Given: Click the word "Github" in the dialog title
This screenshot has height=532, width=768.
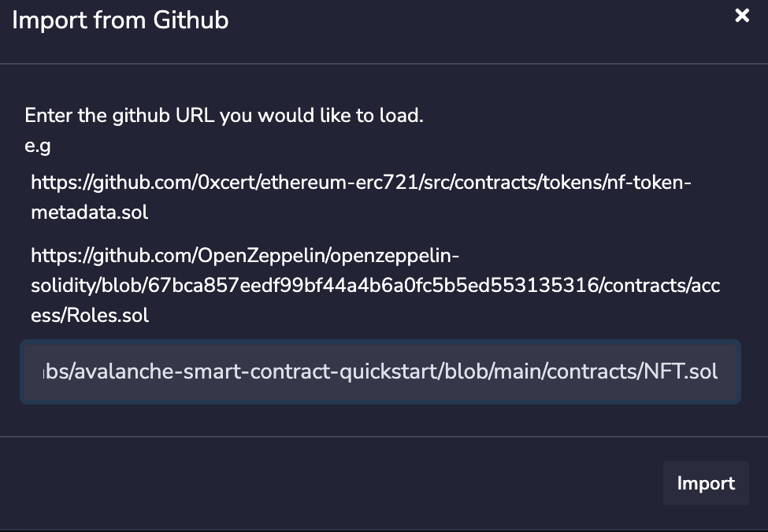Looking at the screenshot, I should click(190, 20).
